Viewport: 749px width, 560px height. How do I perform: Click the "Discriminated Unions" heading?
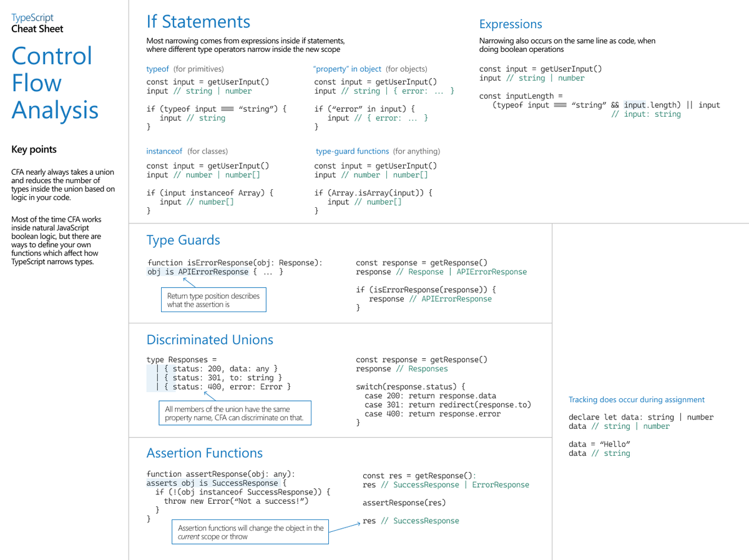click(x=210, y=340)
